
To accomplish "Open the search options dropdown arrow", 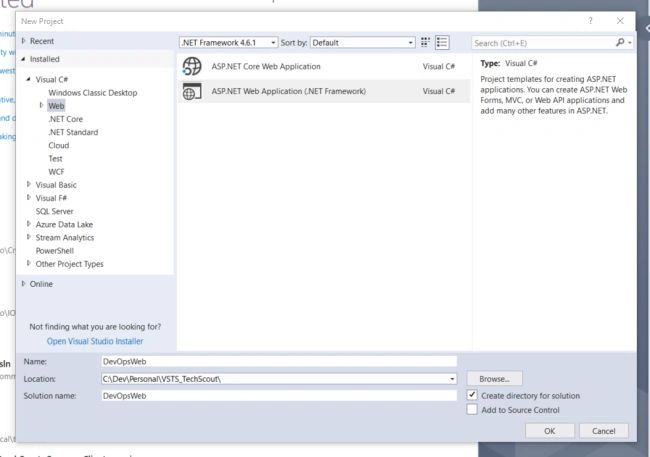I will coord(630,43).
